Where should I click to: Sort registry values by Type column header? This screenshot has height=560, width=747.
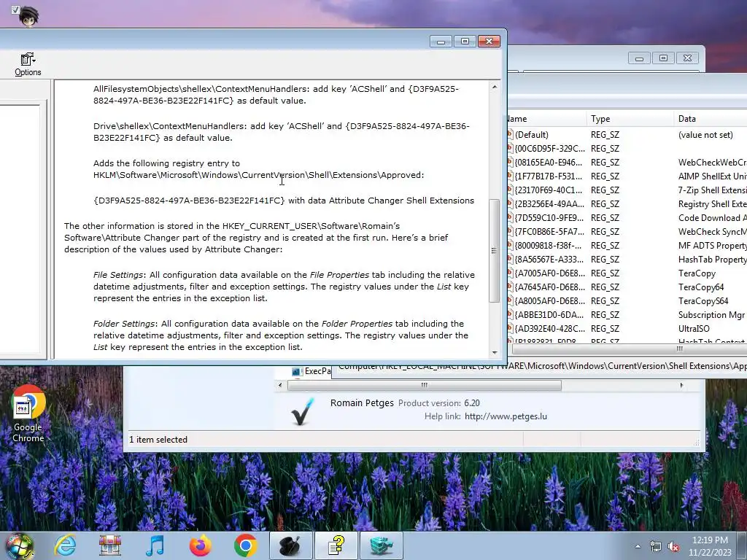pos(630,119)
